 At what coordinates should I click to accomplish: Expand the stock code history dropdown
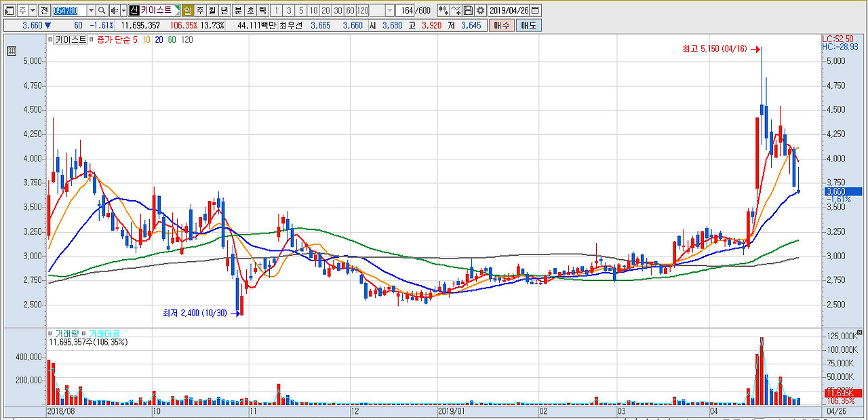(x=91, y=11)
